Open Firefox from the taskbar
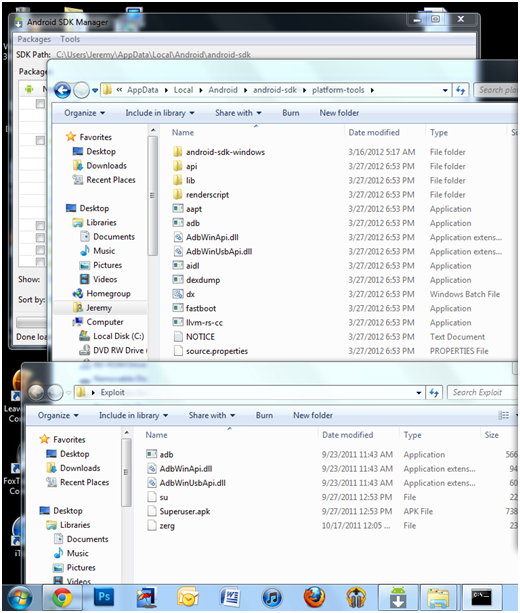 (314, 597)
